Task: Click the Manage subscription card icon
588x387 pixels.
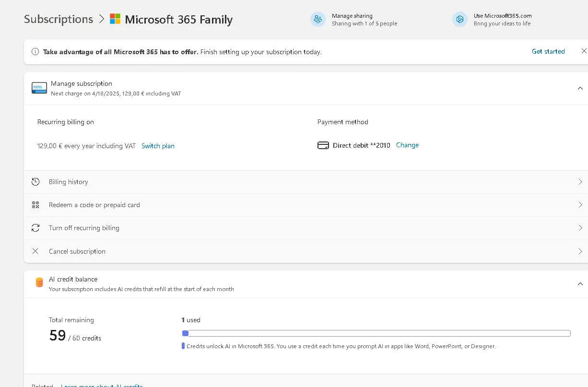Action: pos(39,88)
